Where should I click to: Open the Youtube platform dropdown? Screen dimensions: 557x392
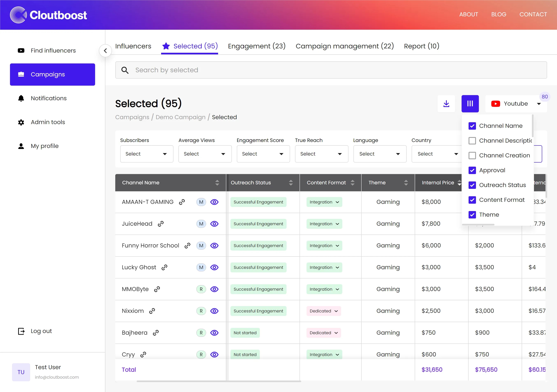[516, 104]
